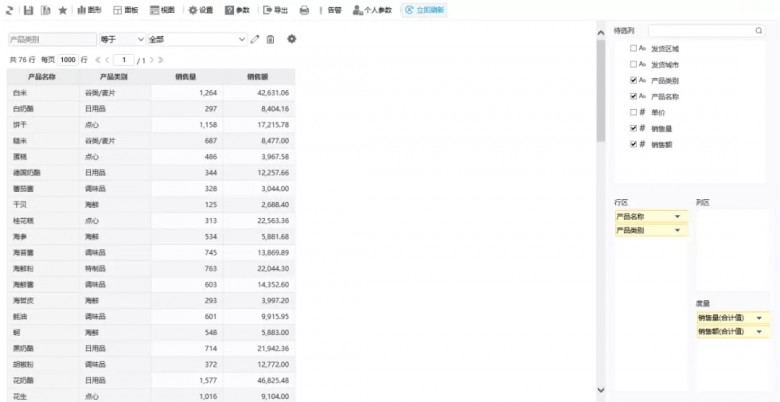Click the trash icon to delete filter
The width and height of the screenshot is (780, 402).
[x=270, y=39]
